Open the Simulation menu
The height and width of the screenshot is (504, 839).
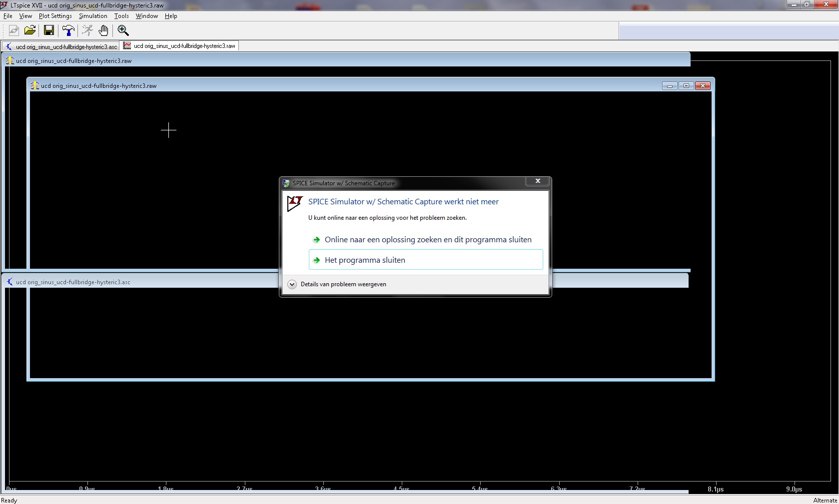pos(93,16)
